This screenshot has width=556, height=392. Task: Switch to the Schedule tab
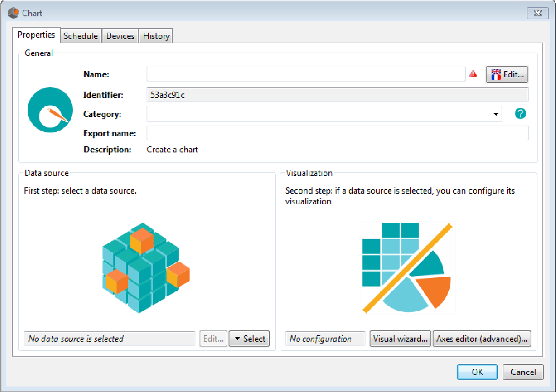tap(81, 36)
